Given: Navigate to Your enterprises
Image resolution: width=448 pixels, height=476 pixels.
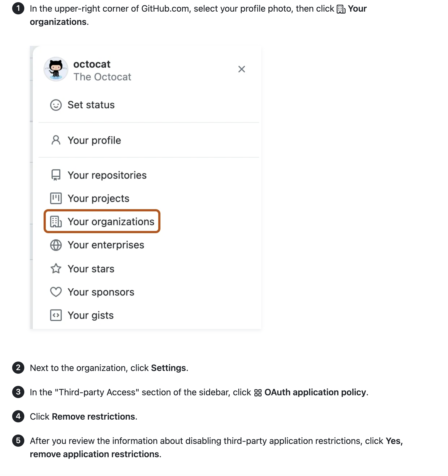Looking at the screenshot, I should (x=106, y=245).
